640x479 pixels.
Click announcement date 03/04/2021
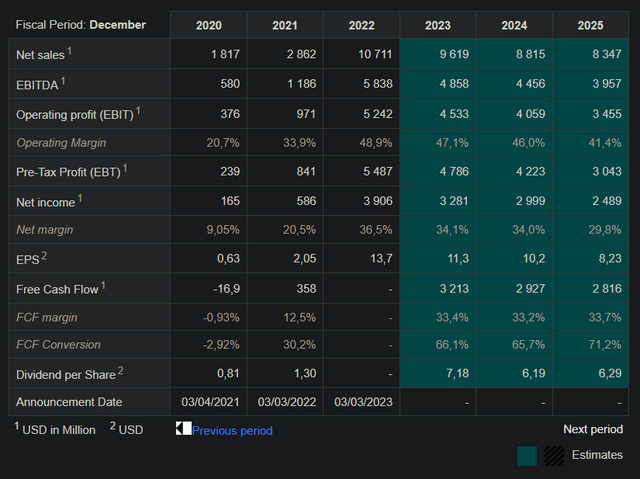click(x=210, y=402)
